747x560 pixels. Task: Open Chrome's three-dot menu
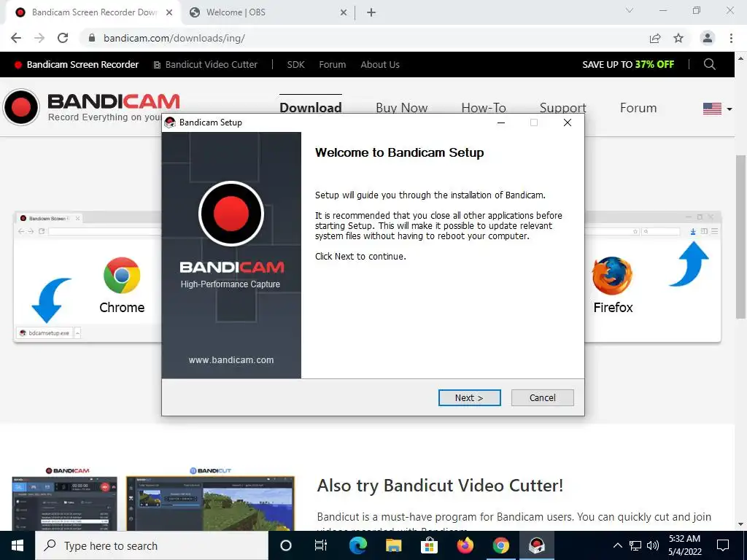point(731,38)
